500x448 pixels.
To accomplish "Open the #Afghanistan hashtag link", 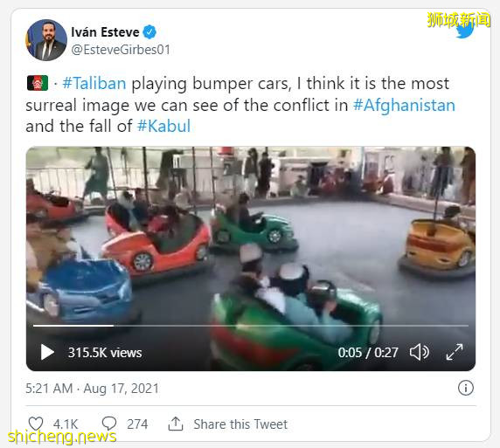I will click(x=404, y=105).
